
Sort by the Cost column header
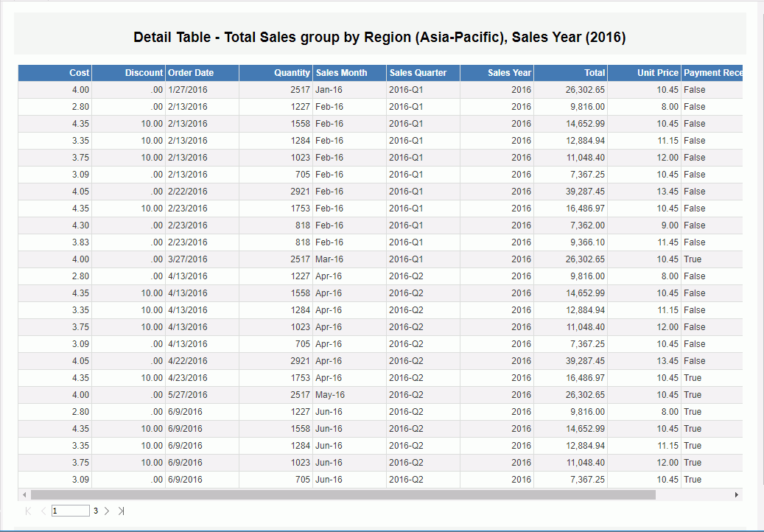(x=79, y=73)
